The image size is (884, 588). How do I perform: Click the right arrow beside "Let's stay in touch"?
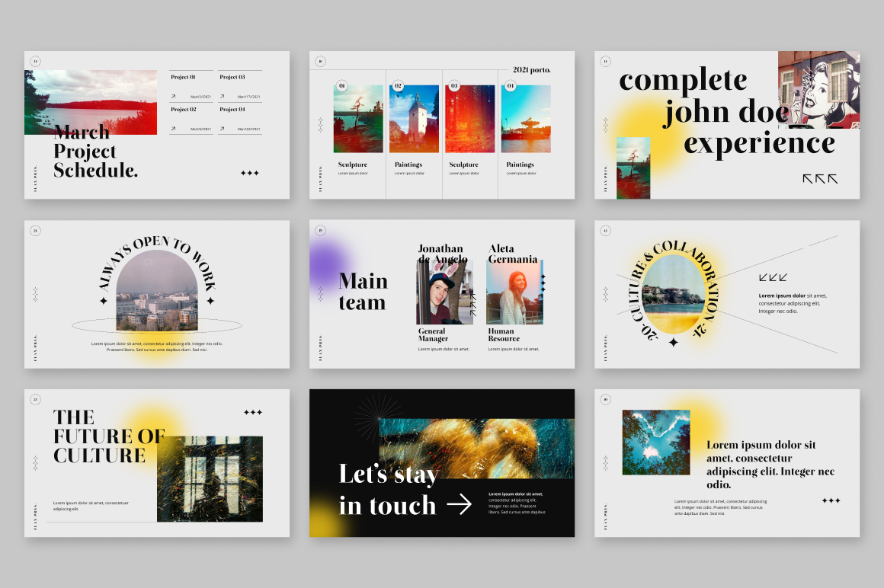click(x=459, y=504)
